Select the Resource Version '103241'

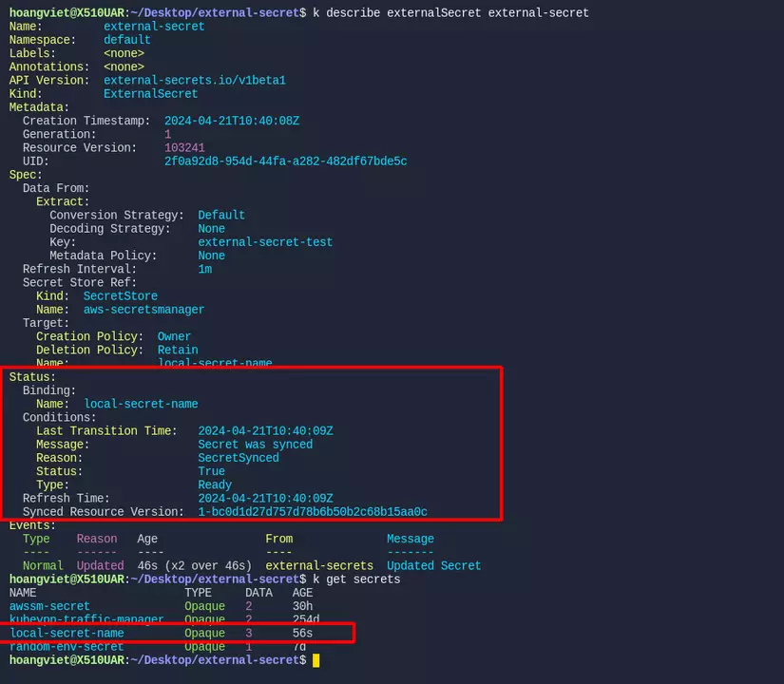[x=184, y=148]
